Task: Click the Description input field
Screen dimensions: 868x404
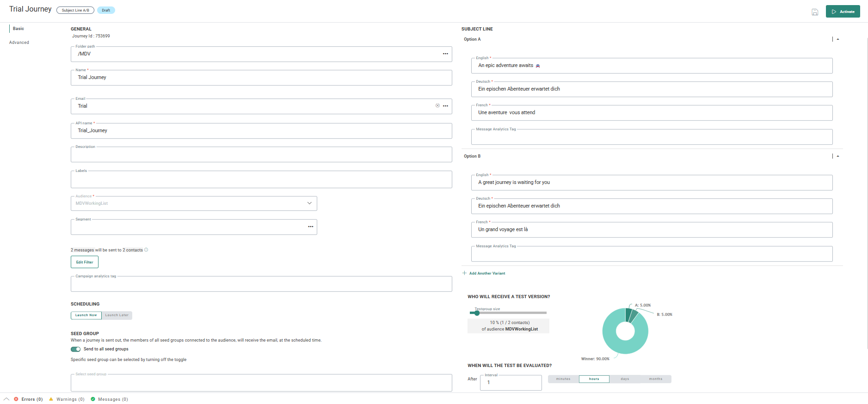Action: [261, 155]
